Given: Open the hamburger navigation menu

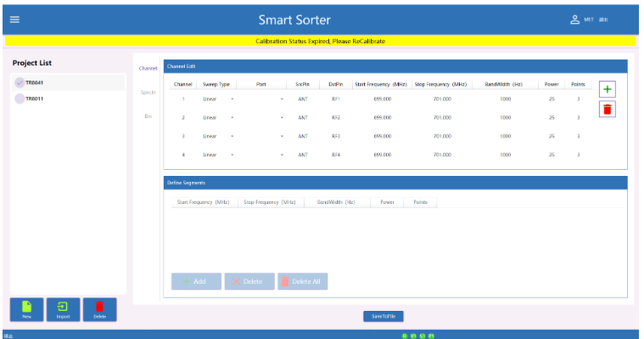Looking at the screenshot, I should [14, 20].
